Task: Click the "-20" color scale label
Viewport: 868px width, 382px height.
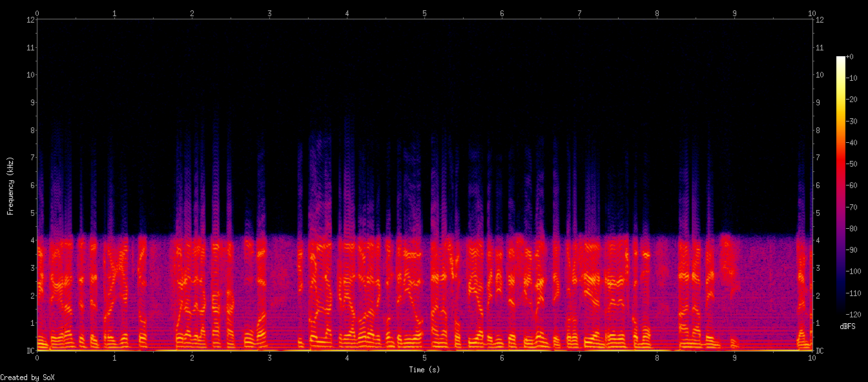Action: (851, 100)
